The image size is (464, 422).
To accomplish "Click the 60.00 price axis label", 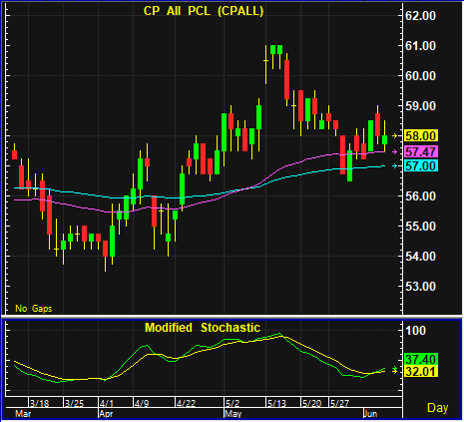I will click(x=420, y=76).
